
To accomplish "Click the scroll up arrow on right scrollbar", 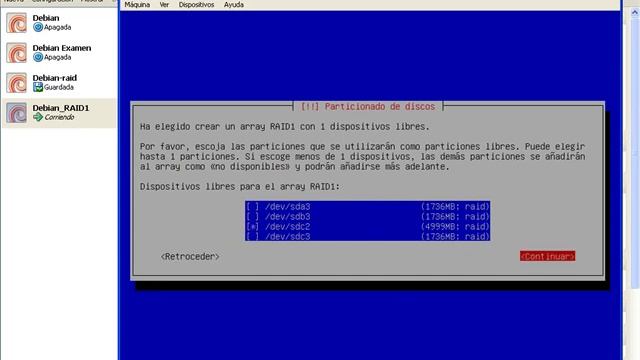I will click(x=635, y=12).
